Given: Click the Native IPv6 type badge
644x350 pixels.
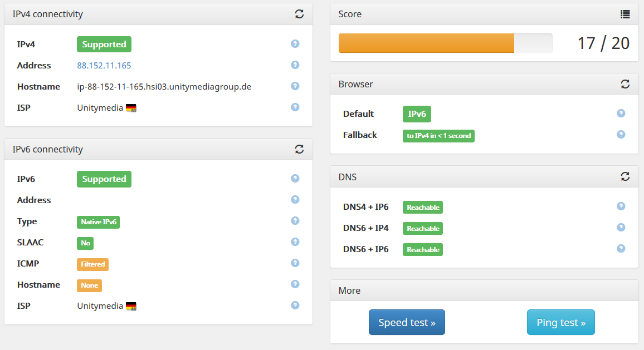Looking at the screenshot, I should [99, 222].
